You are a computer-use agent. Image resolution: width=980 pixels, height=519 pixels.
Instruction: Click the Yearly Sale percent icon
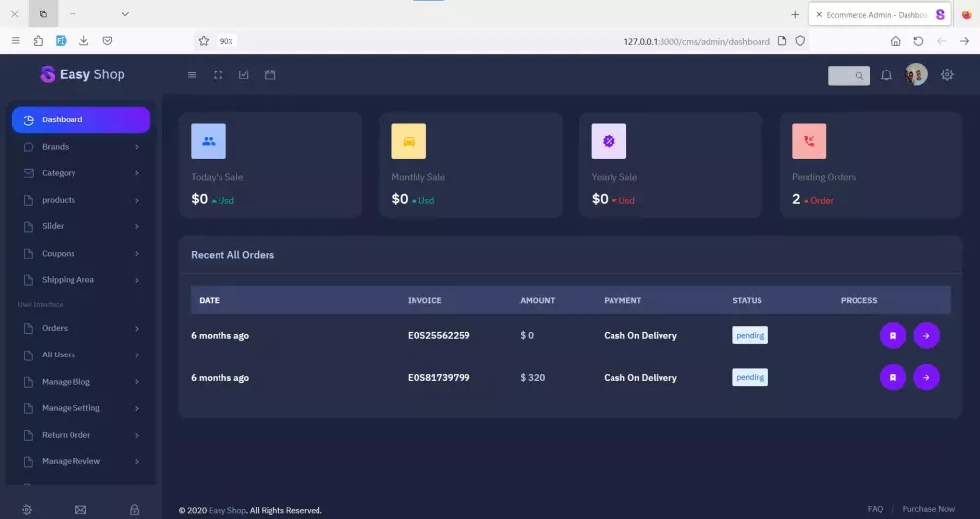pos(609,141)
